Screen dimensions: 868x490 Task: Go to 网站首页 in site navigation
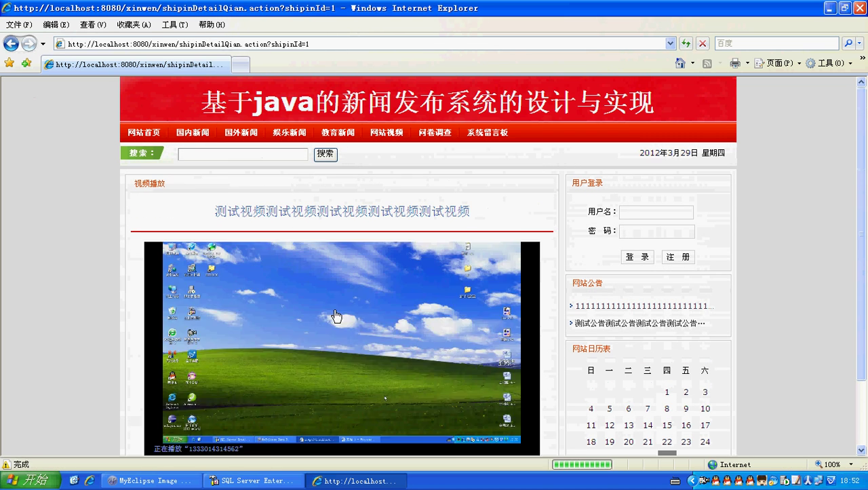pos(144,132)
